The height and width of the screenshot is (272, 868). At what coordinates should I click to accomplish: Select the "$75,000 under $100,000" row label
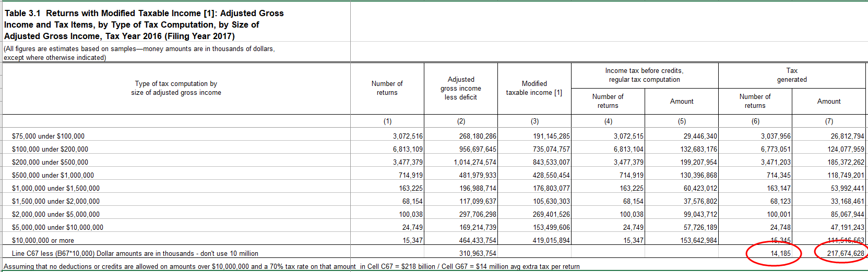point(48,136)
